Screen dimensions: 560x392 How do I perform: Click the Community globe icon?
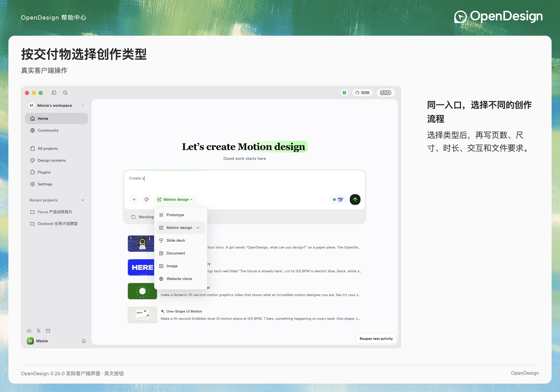32,131
